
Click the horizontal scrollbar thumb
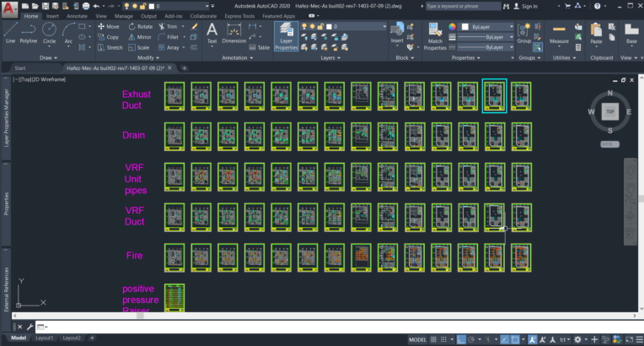pyautogui.click(x=140, y=316)
